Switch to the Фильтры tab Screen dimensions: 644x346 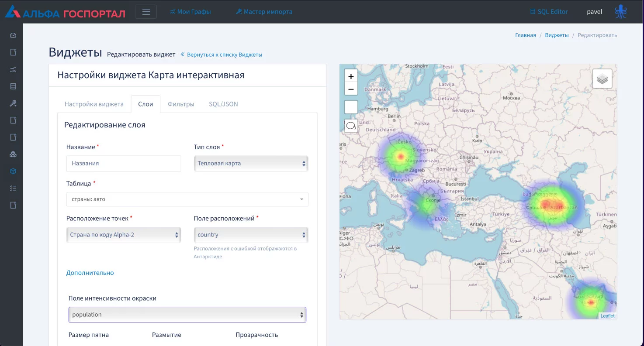pyautogui.click(x=181, y=104)
